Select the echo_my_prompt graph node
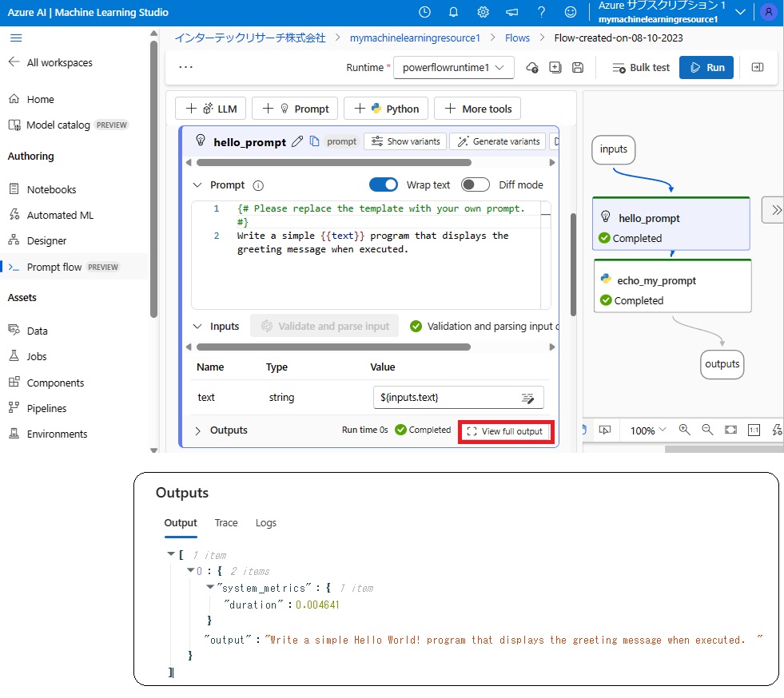 pyautogui.click(x=672, y=286)
